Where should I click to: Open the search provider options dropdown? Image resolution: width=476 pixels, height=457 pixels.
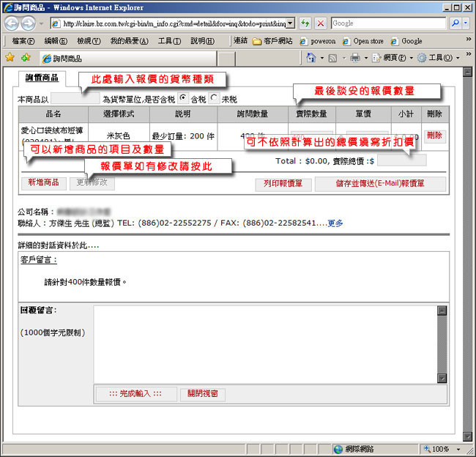click(466, 23)
